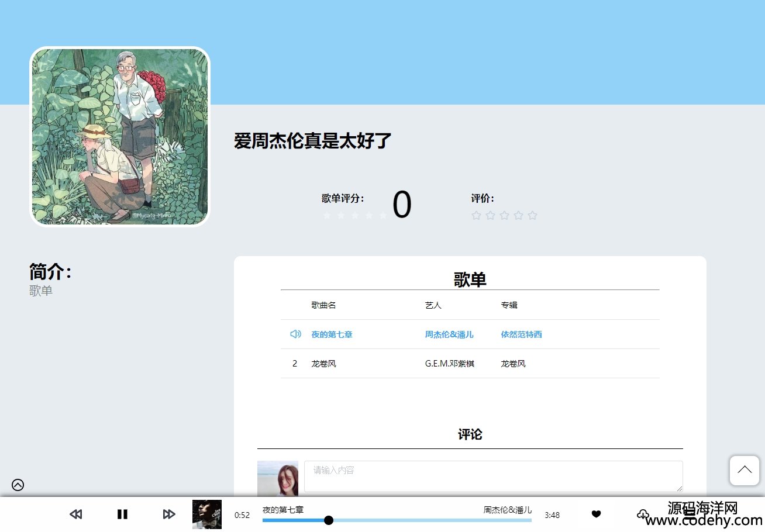The image size is (765, 532).
Task: Click the 歌曲名 column header
Action: pos(323,305)
